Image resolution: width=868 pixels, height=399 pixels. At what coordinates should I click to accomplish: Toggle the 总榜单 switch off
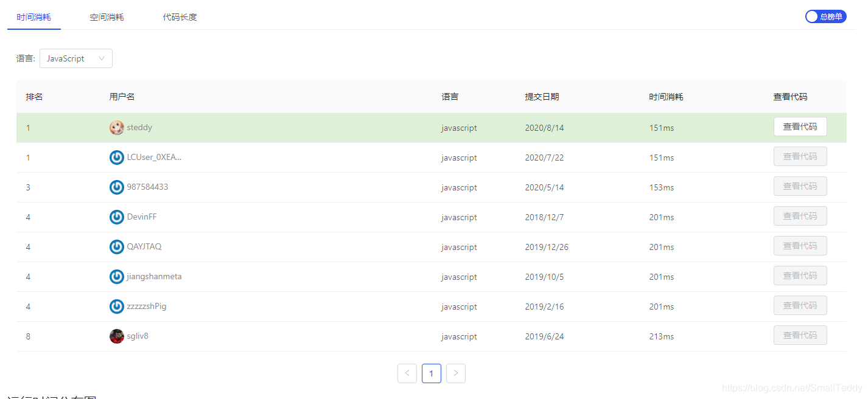click(825, 16)
